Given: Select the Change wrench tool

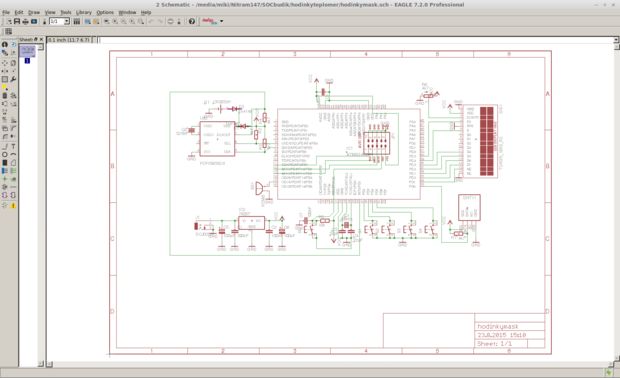Looking at the screenshot, I should click(13, 79).
